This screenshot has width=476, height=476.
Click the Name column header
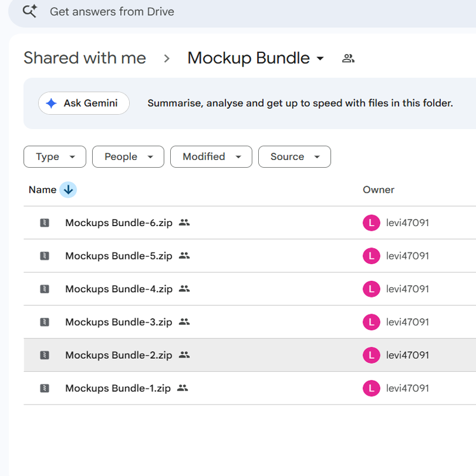[x=42, y=190]
